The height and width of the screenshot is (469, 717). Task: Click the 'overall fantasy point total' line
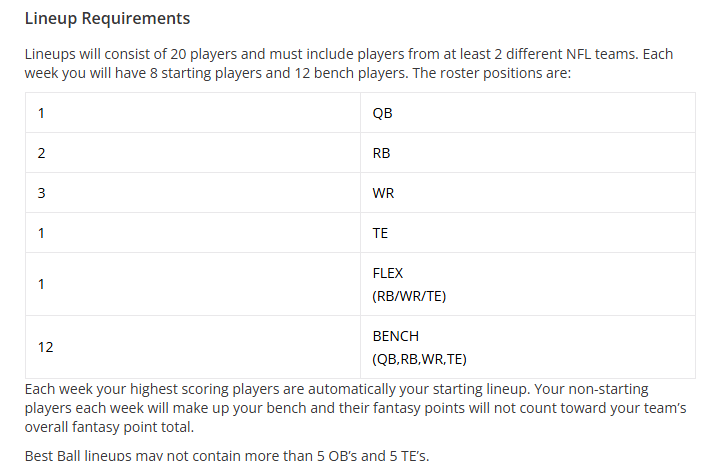pyautogui.click(x=109, y=427)
